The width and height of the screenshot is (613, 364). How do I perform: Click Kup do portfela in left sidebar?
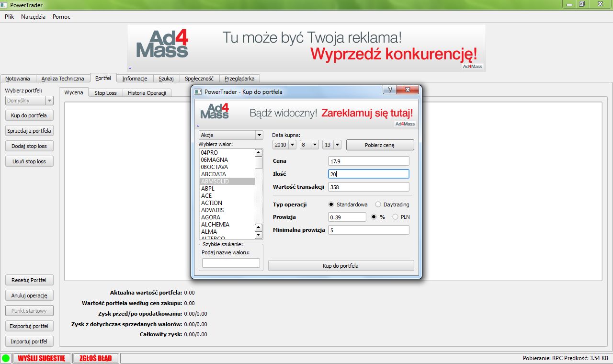pyautogui.click(x=29, y=115)
